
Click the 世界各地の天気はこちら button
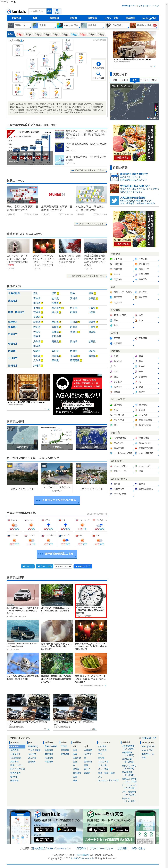click(x=57, y=554)
